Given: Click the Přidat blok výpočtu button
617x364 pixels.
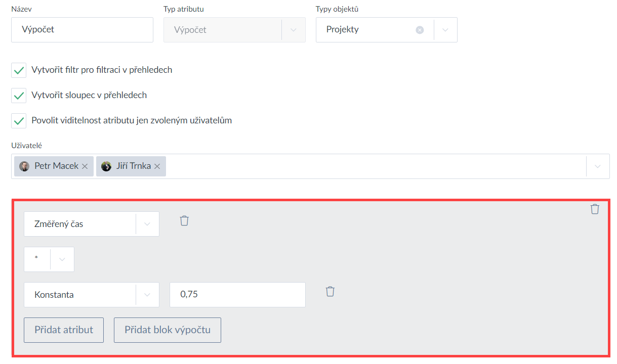Looking at the screenshot, I should click(168, 330).
